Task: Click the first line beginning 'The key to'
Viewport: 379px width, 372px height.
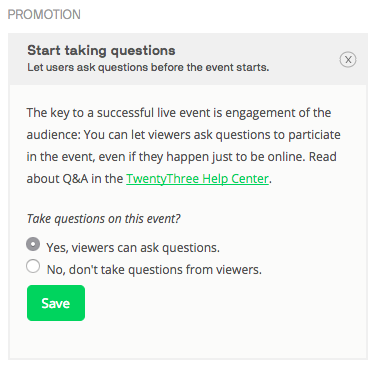Action: click(x=179, y=113)
